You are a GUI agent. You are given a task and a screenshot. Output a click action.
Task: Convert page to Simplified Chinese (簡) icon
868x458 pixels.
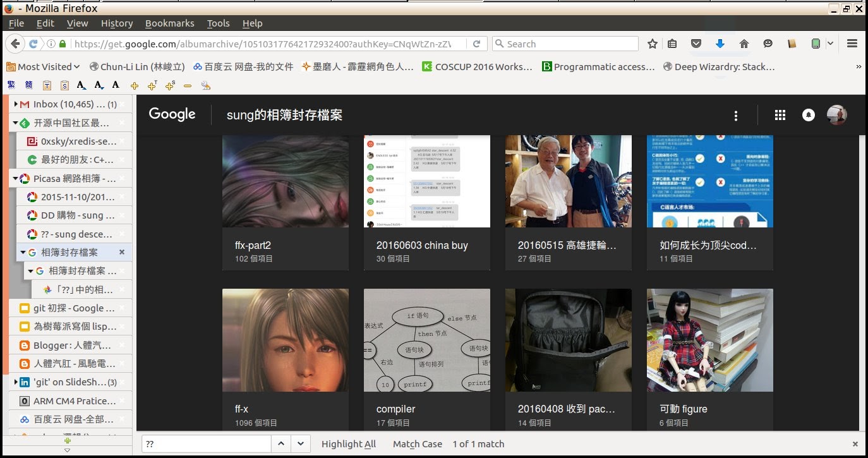[x=29, y=85]
